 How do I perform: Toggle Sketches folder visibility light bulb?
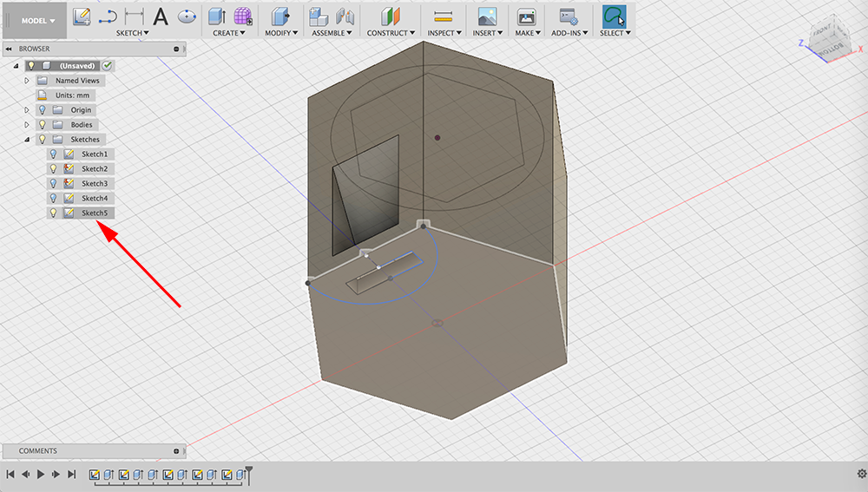42,140
